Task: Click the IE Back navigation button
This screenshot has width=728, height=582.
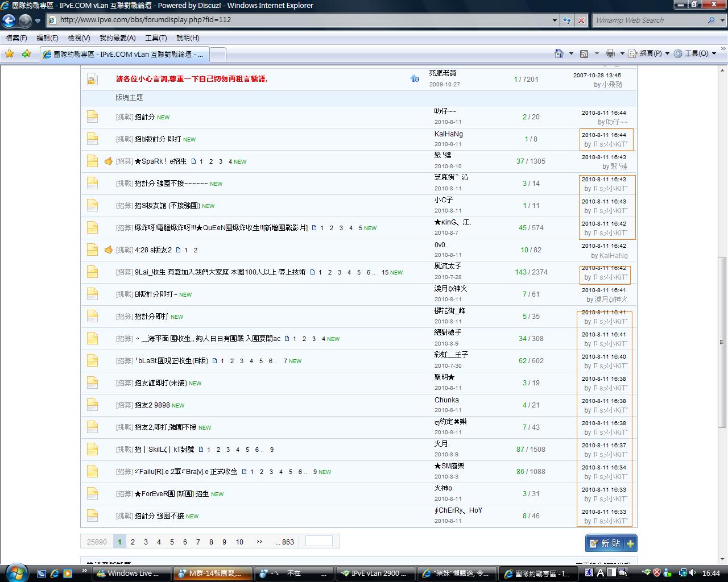Action: (x=9, y=20)
